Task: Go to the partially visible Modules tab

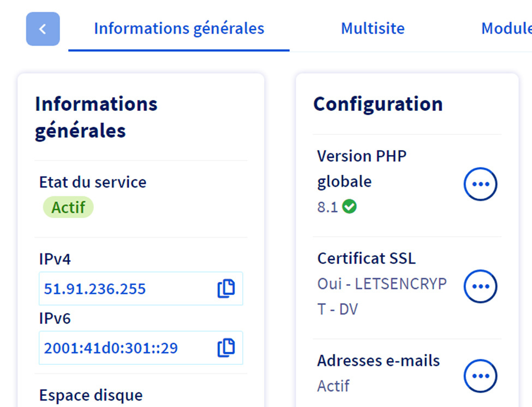Action: pos(505,28)
